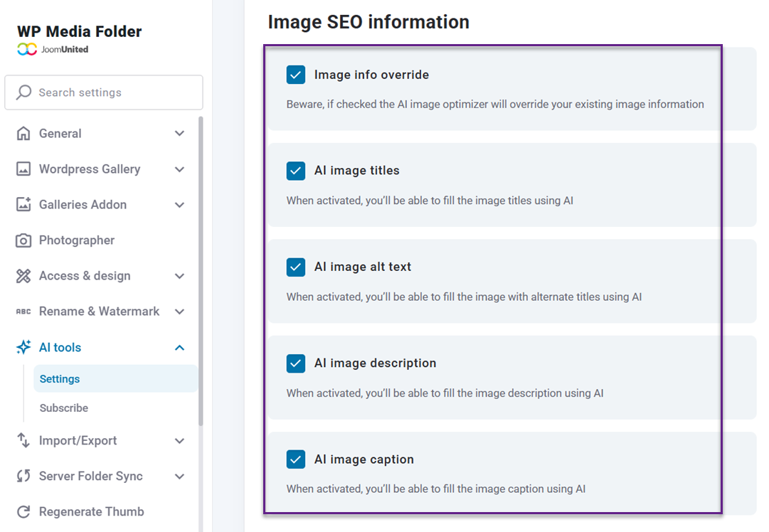The width and height of the screenshot is (769, 532).
Task: Click the Access & design tools icon
Action: (23, 275)
